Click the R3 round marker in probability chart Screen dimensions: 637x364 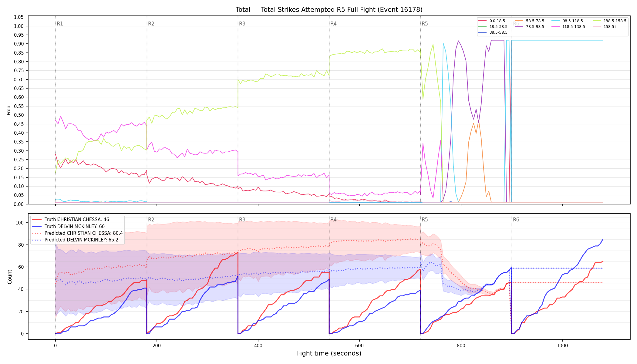click(242, 24)
